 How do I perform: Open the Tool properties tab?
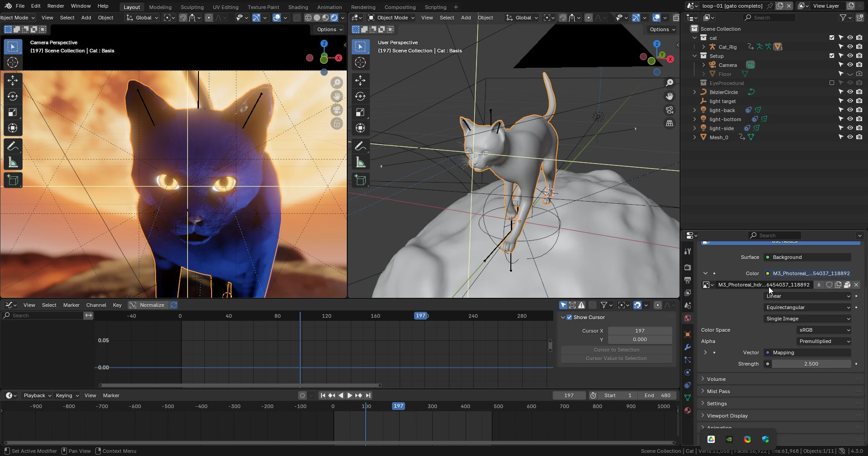(688, 251)
